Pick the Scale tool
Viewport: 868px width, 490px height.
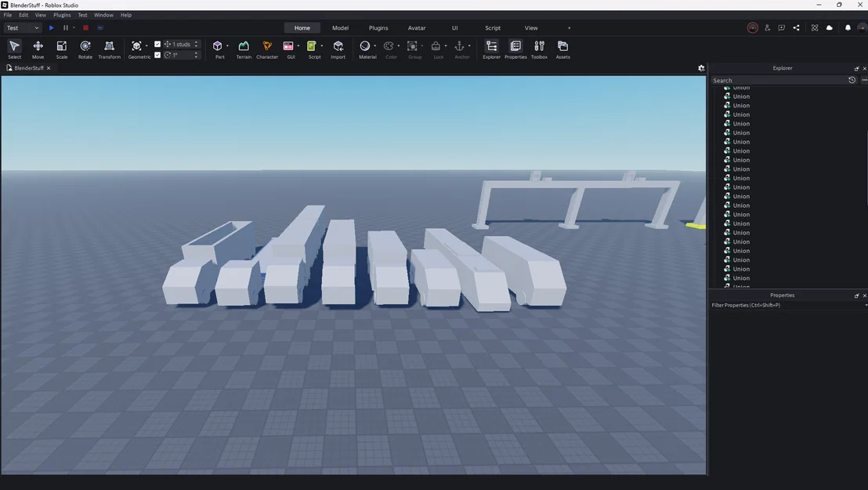(x=61, y=49)
